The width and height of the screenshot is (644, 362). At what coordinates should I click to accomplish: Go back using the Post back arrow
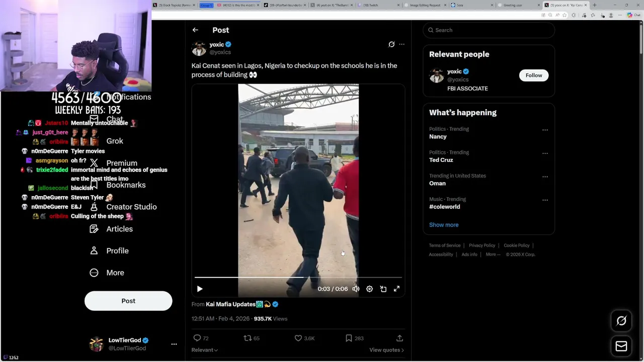coord(195,30)
